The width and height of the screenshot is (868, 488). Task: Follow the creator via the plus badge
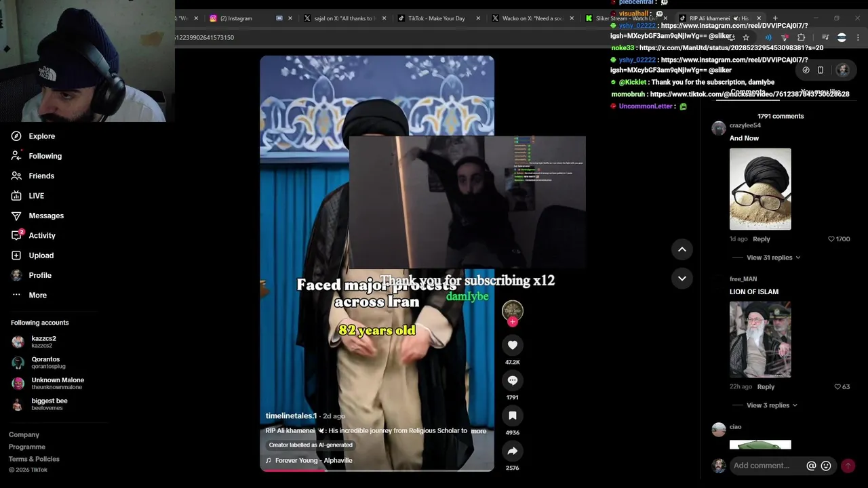point(513,322)
